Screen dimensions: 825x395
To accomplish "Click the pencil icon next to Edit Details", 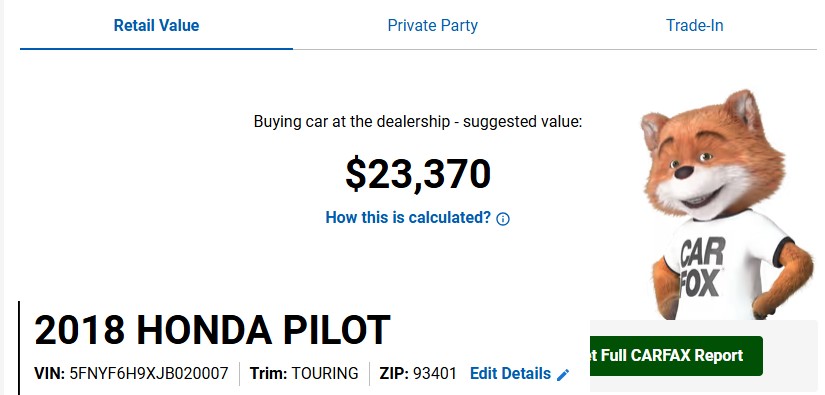I will coord(563,374).
